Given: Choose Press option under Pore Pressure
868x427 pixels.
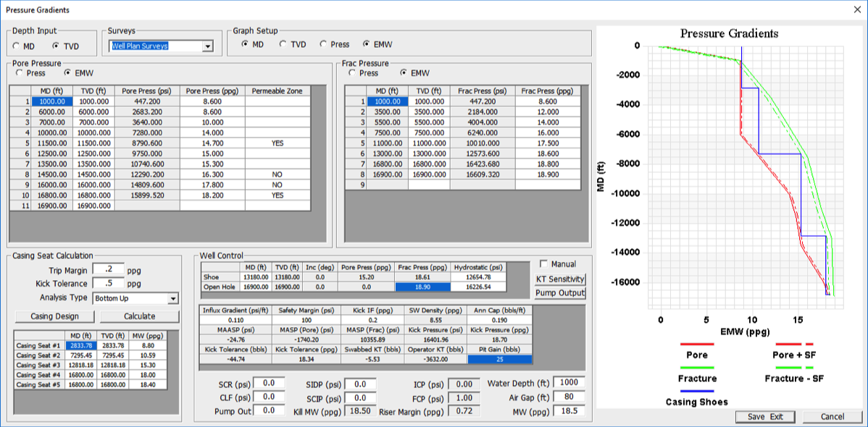Looking at the screenshot, I should 17,73.
